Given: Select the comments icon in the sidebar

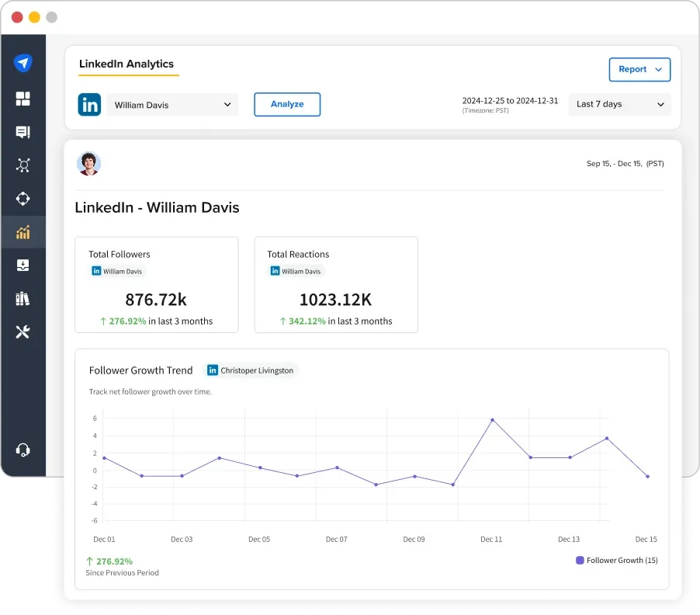Looking at the screenshot, I should pyautogui.click(x=23, y=132).
